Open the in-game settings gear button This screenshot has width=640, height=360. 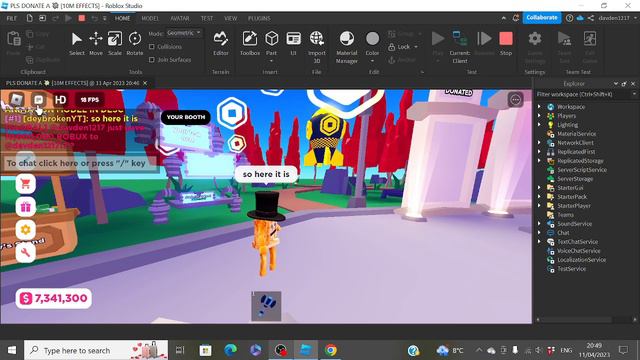(x=25, y=230)
